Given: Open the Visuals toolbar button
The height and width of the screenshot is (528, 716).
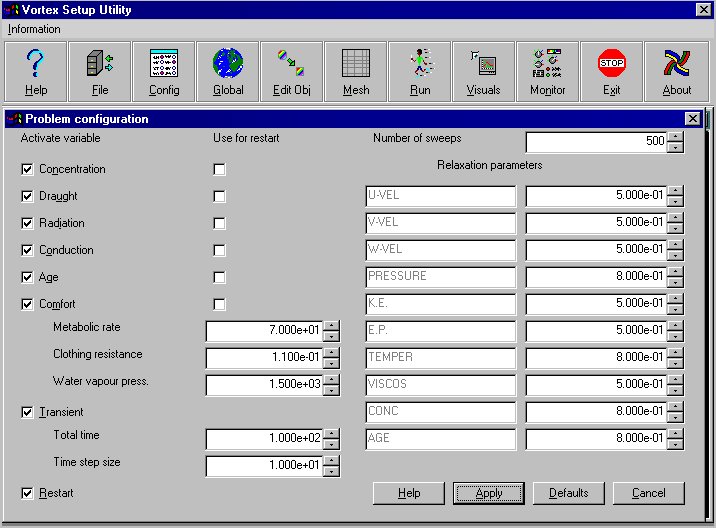Looking at the screenshot, I should pos(484,71).
